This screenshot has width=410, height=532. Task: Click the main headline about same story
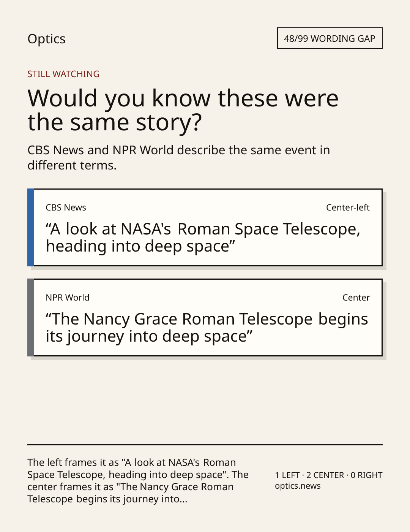coord(183,110)
